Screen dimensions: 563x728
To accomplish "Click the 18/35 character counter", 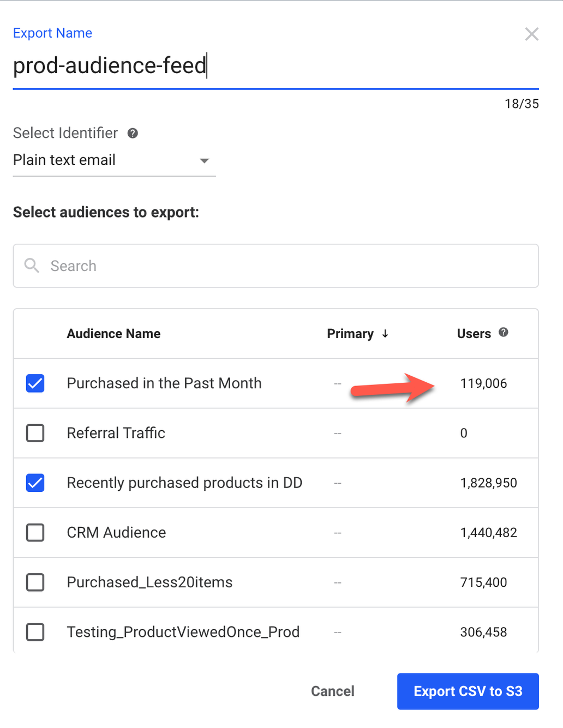I will [x=522, y=104].
